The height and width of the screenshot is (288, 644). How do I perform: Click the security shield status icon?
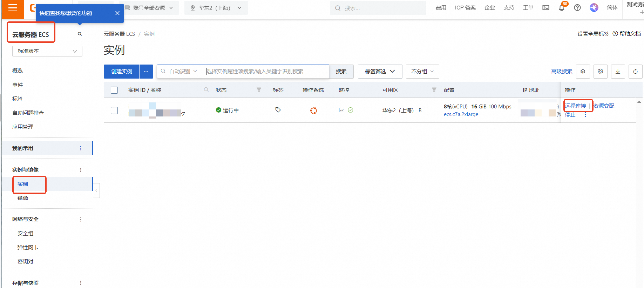click(351, 110)
